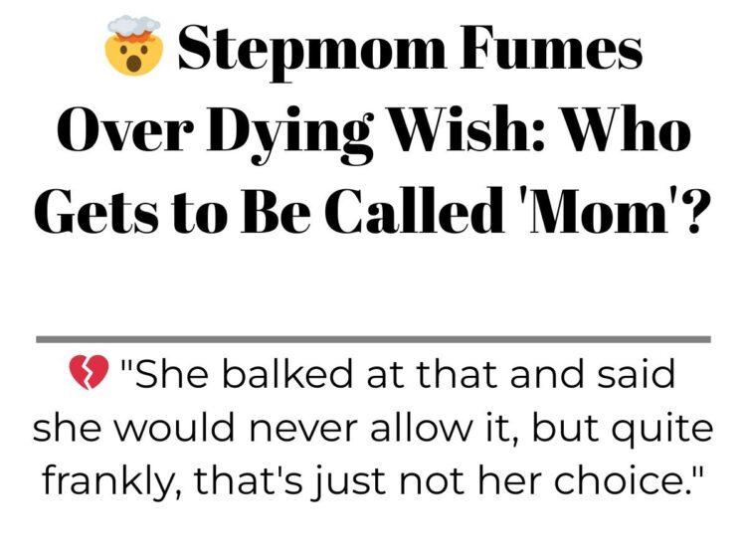This screenshot has width=746, height=560.
Task: Click the word 'frankly,' in quote
Action: pos(111,483)
